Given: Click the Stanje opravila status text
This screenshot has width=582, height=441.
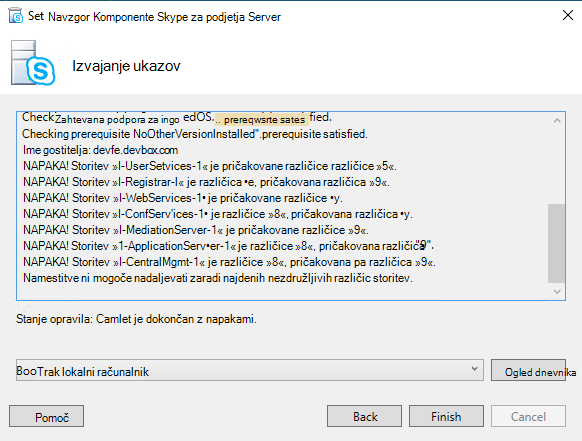Looking at the screenshot, I should click(136, 319).
